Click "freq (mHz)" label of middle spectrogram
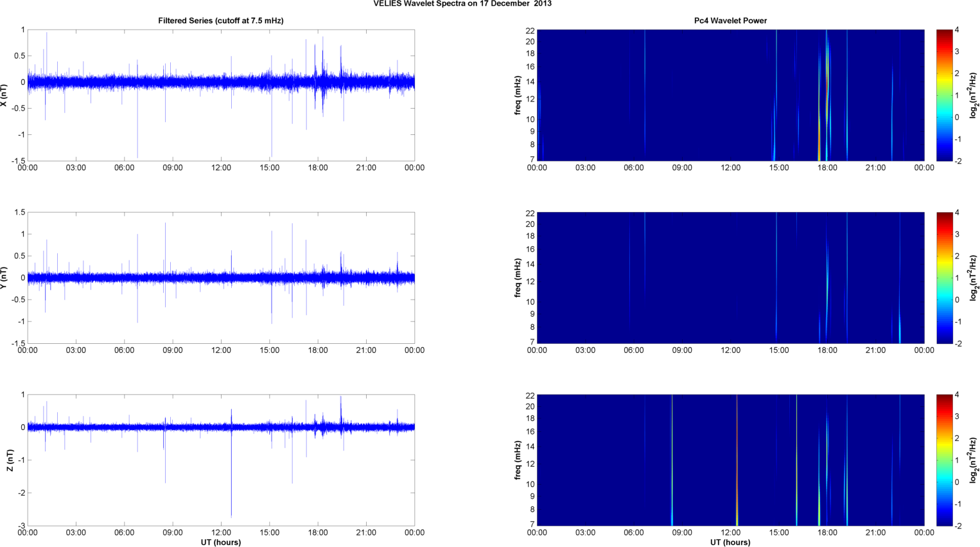 [x=518, y=278]
